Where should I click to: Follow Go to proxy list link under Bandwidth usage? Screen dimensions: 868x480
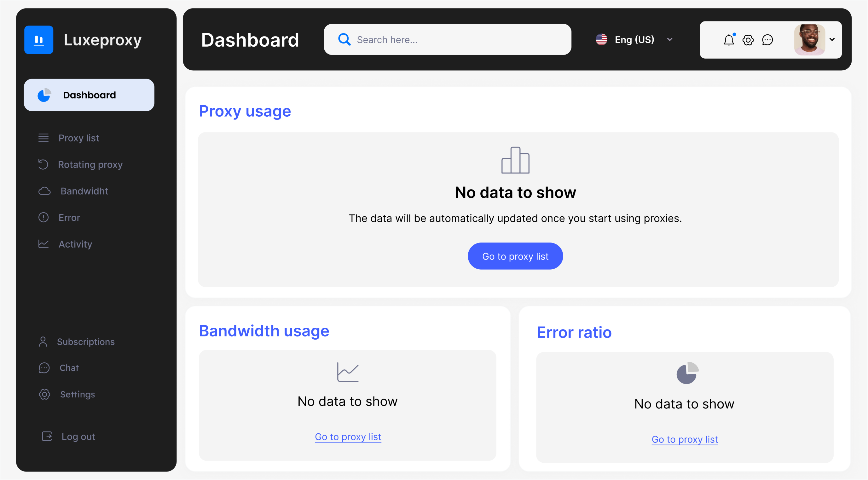348,437
